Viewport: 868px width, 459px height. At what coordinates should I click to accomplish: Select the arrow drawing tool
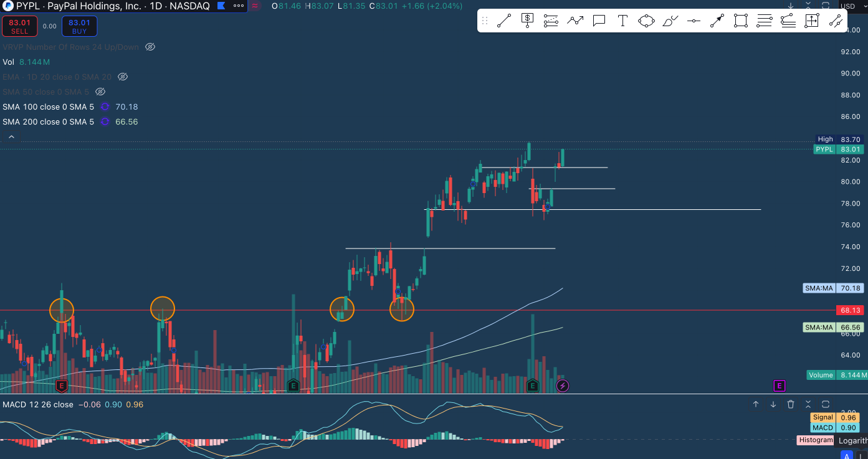point(717,21)
